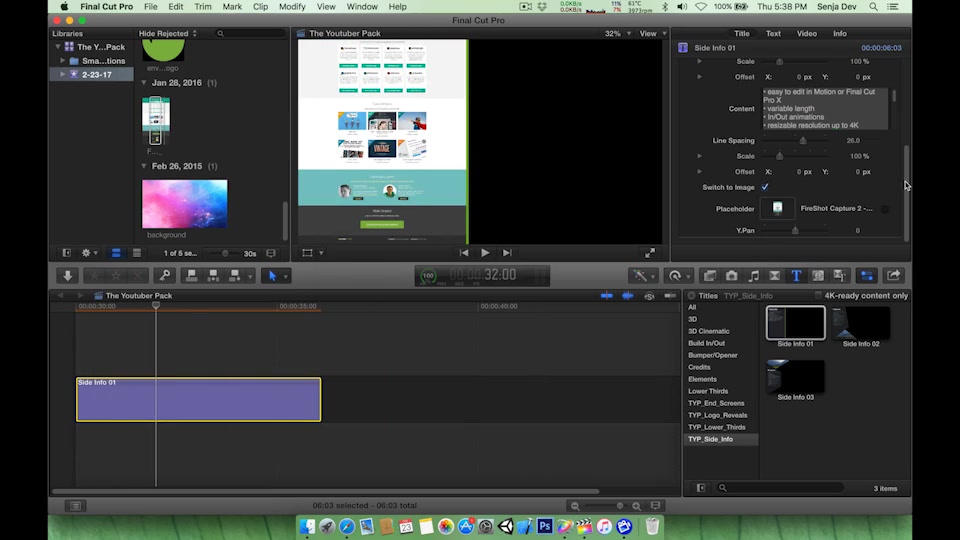Image resolution: width=960 pixels, height=540 pixels.
Task: Collapse The Youtuber Pack library
Action: (x=58, y=47)
